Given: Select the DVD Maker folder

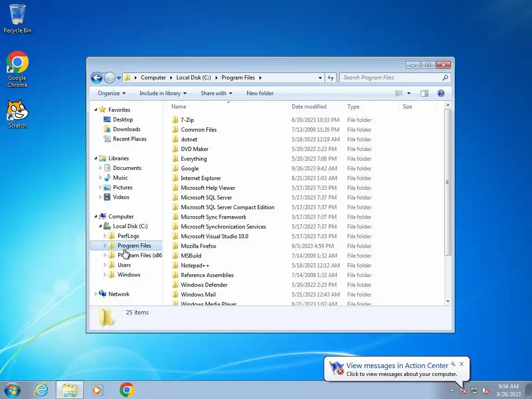Looking at the screenshot, I should (x=194, y=149).
